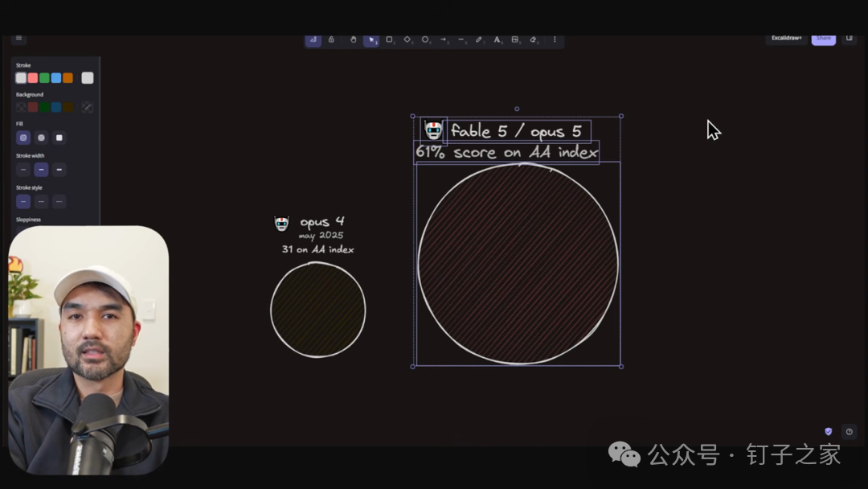Select the dotted stroke style

(x=59, y=202)
